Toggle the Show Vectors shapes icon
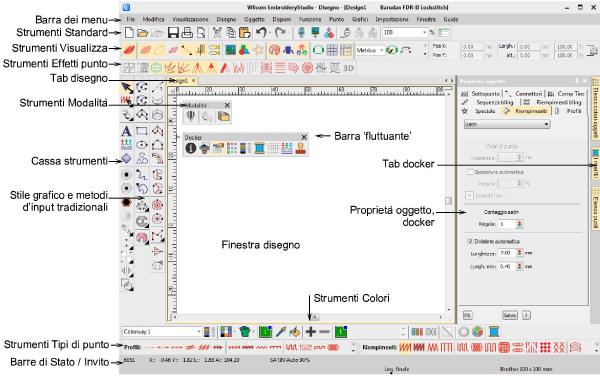 click(x=244, y=50)
